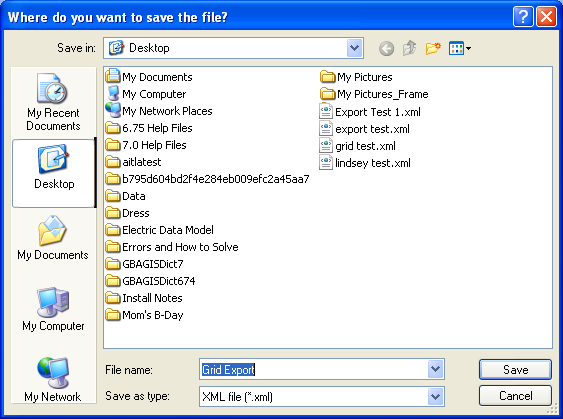
Task: Select Desktop in the places bar
Action: point(54,173)
